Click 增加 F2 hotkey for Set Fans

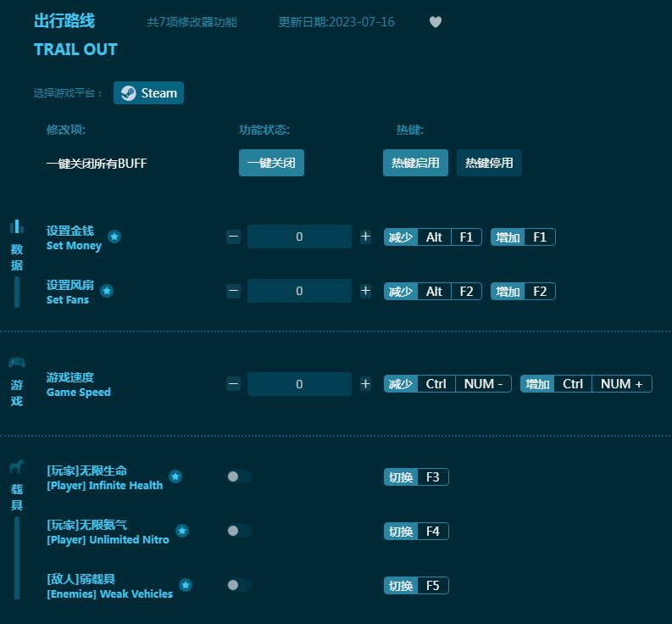coord(523,292)
